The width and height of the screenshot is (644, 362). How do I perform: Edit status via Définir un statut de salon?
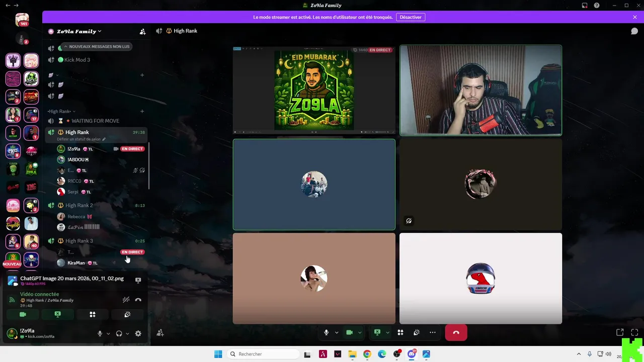pyautogui.click(x=81, y=139)
